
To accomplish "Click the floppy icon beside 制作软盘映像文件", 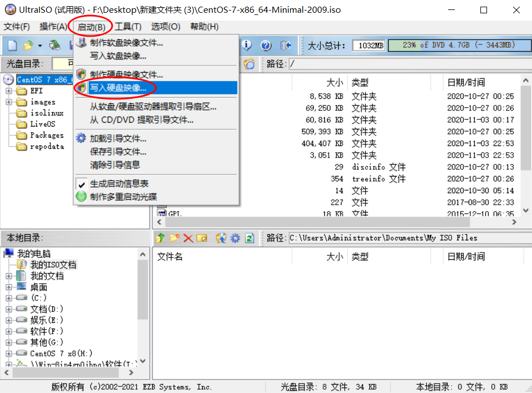I will [x=81, y=43].
